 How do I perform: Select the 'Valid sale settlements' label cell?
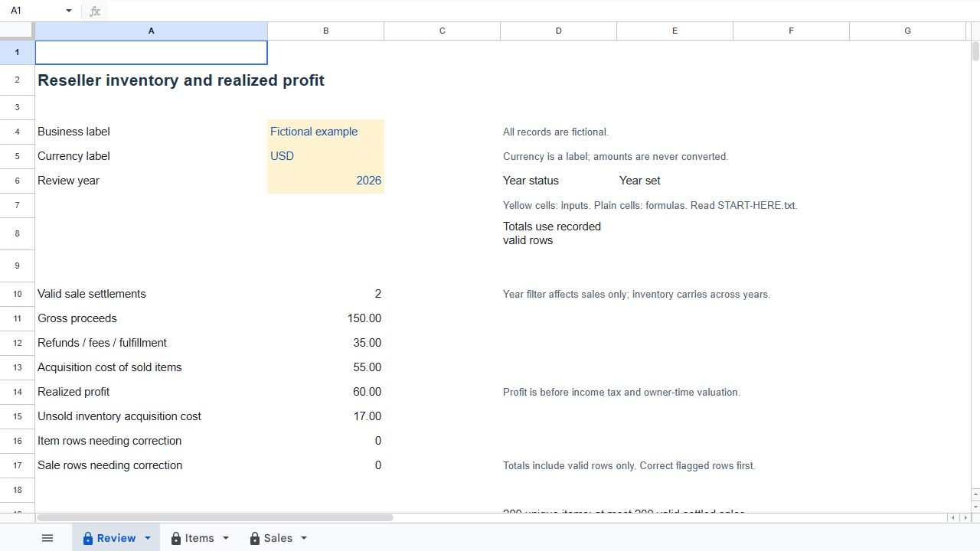tap(151, 294)
